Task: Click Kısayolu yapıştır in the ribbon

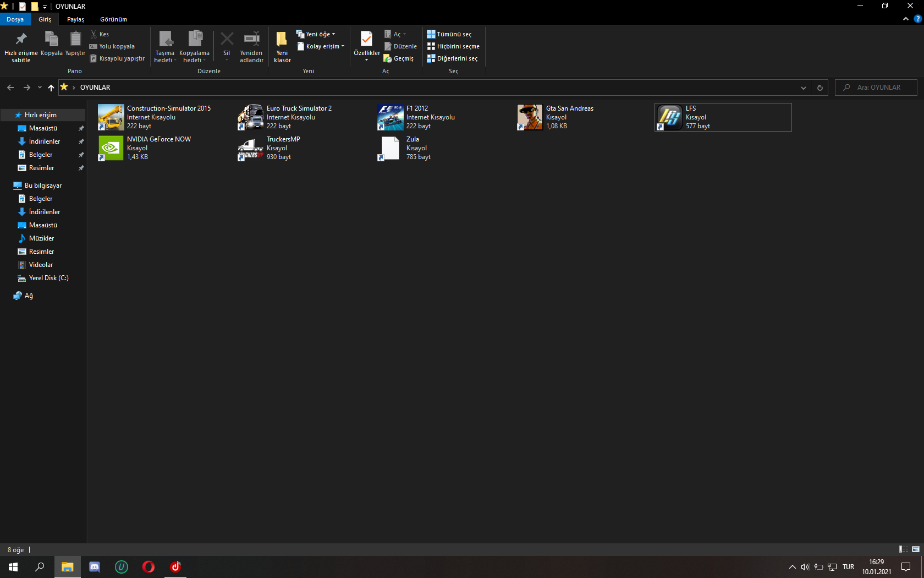Action: tap(117, 58)
